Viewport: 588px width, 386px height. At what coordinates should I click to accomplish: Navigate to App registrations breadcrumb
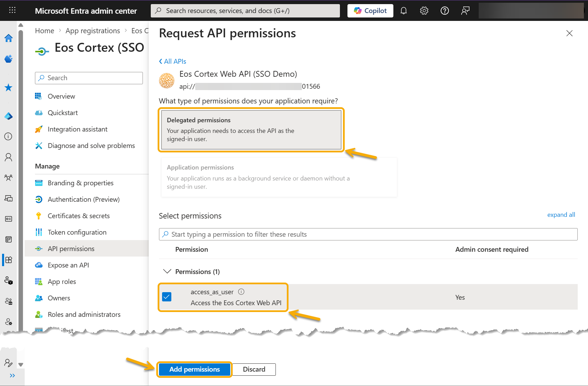point(93,31)
